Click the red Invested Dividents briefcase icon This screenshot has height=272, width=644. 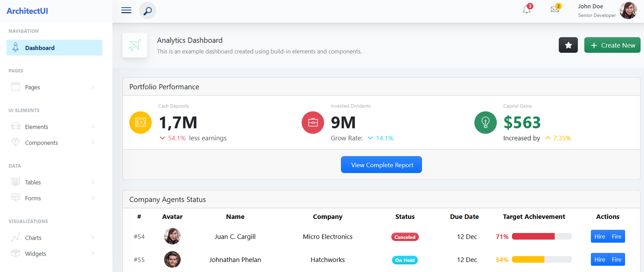click(x=313, y=122)
